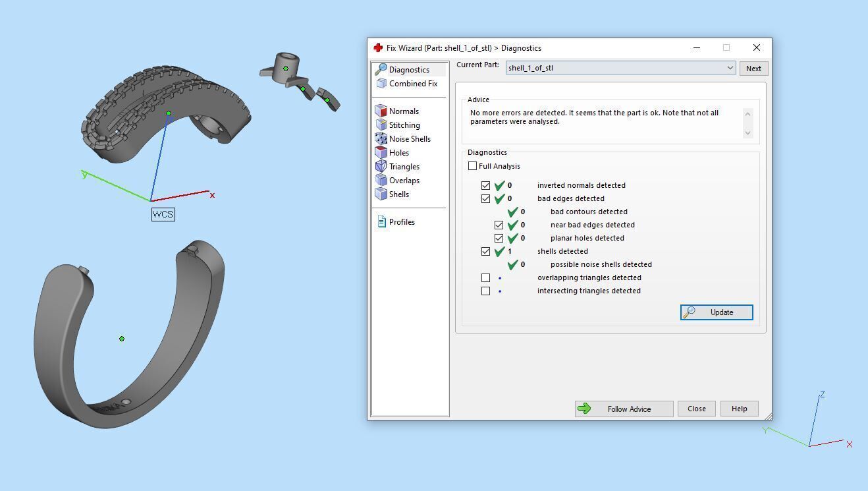Enable intersecting triangles detected checkbox
Viewport: 868px width, 491px height.
(x=486, y=291)
